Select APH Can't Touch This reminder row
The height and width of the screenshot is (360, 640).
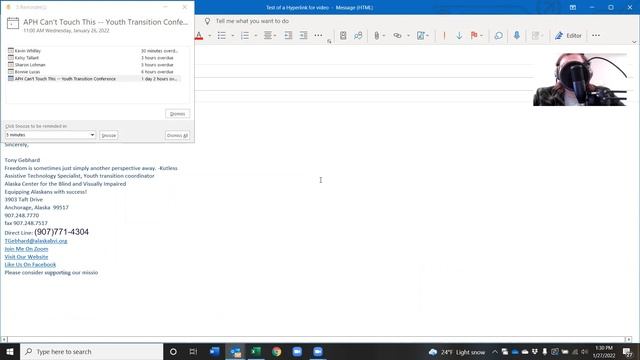click(x=94, y=78)
